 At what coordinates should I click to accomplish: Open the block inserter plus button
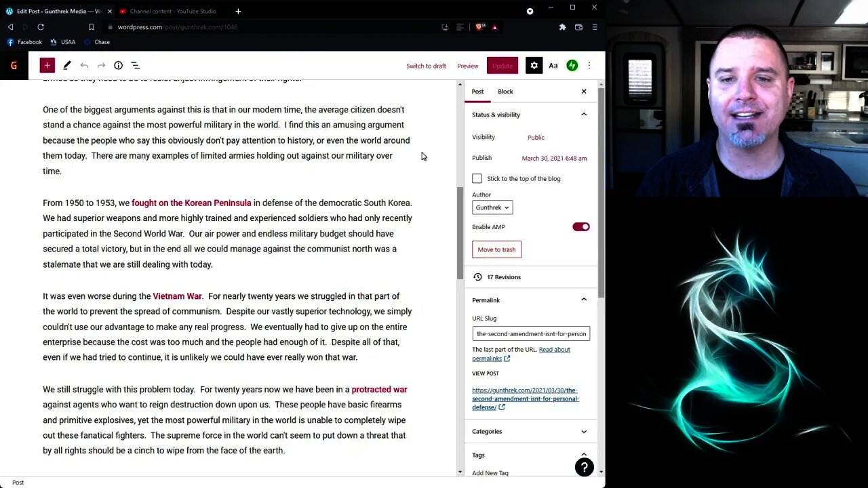pyautogui.click(x=47, y=65)
